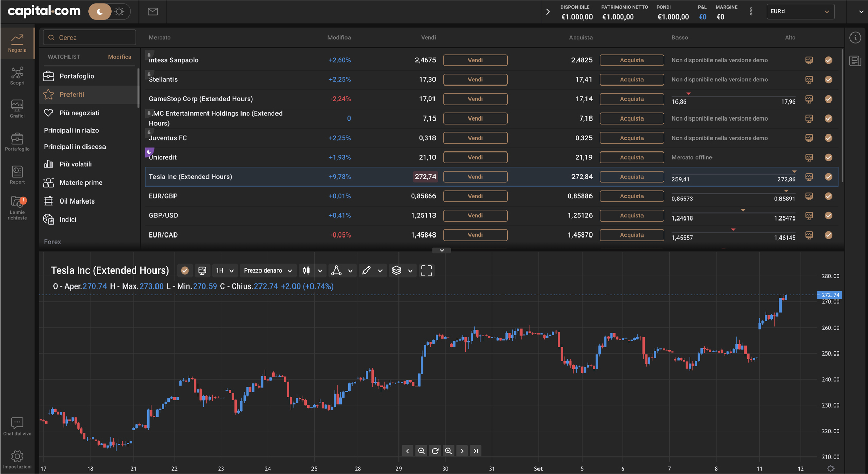
Task: Select Preferiti in the watchlist
Action: (x=72, y=95)
